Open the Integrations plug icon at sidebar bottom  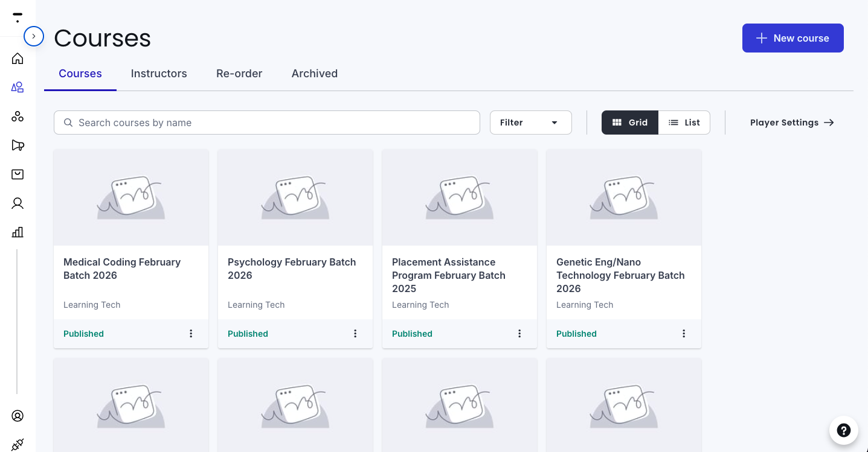point(18,445)
